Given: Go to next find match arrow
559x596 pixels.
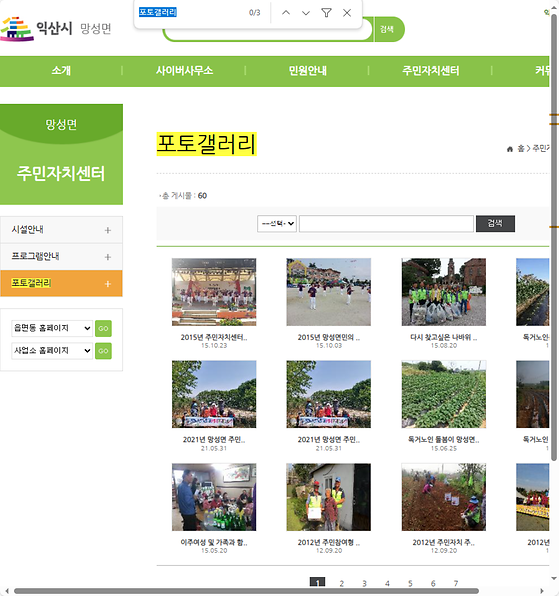Looking at the screenshot, I should 306,13.
